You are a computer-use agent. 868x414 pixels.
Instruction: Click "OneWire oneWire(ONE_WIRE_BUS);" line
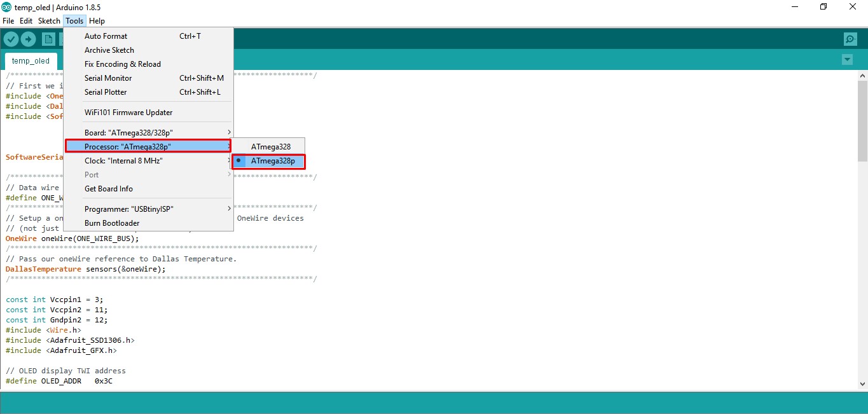click(x=72, y=238)
